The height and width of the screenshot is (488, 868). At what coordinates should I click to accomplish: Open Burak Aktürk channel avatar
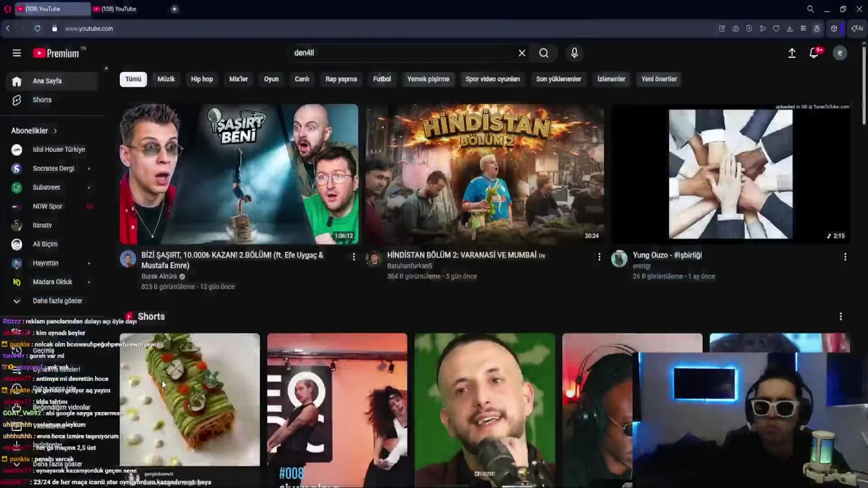pyautogui.click(x=128, y=258)
